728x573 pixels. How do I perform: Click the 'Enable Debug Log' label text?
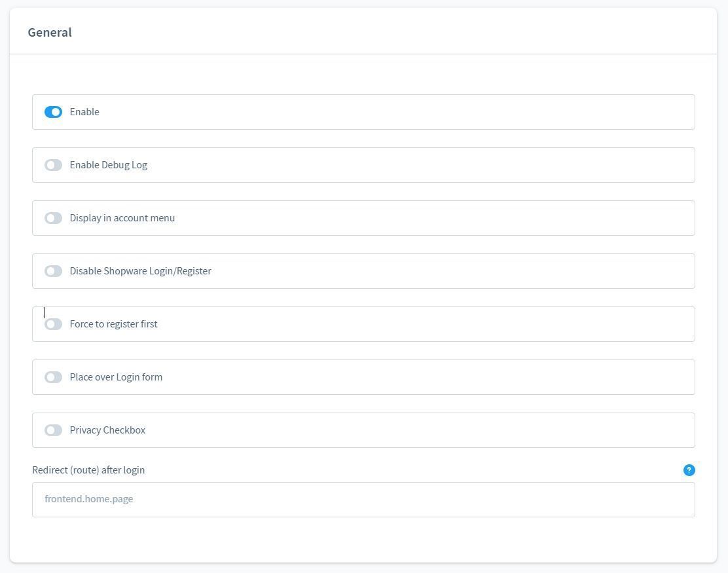click(108, 165)
